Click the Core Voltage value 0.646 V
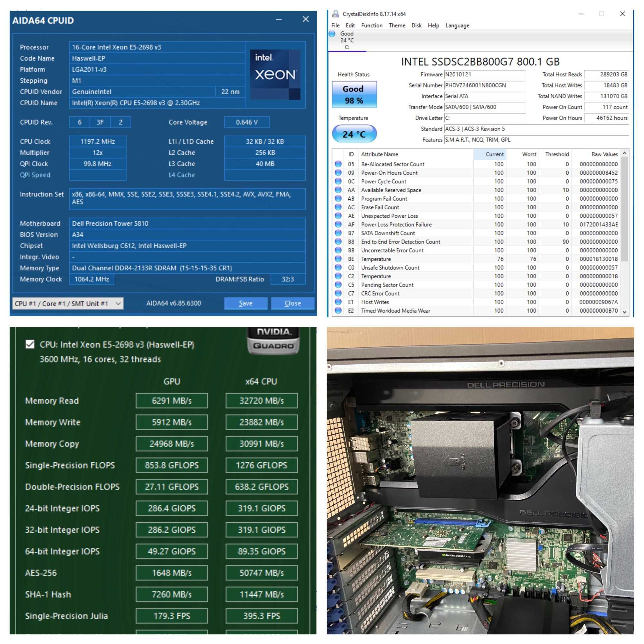 [247, 122]
